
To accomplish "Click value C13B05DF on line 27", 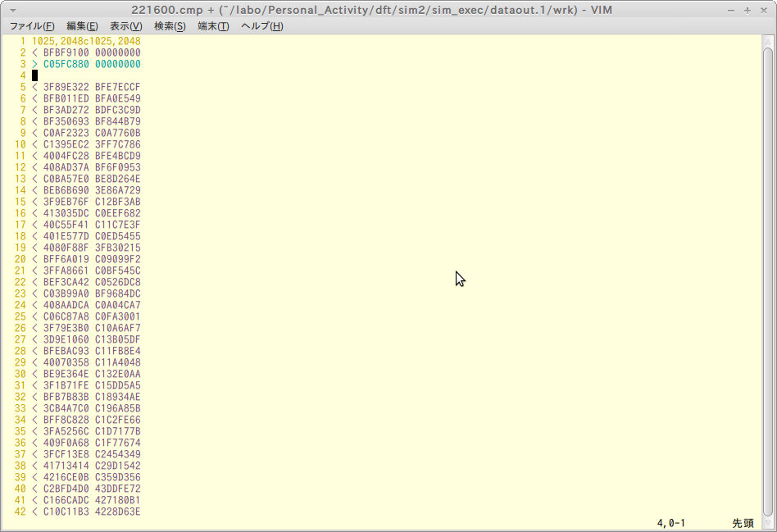I will (x=118, y=339).
